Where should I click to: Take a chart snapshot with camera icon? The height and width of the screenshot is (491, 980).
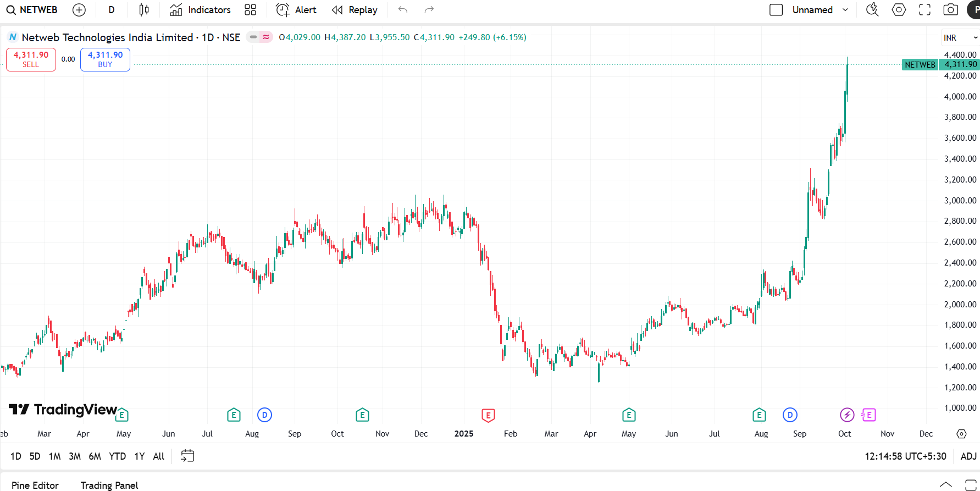pos(950,10)
